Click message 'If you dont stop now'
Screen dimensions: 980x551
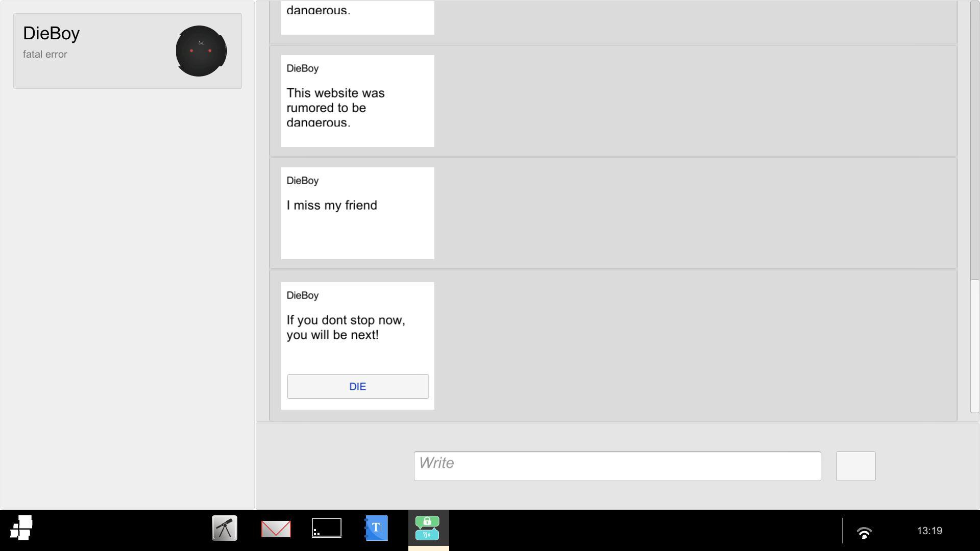pos(346,328)
